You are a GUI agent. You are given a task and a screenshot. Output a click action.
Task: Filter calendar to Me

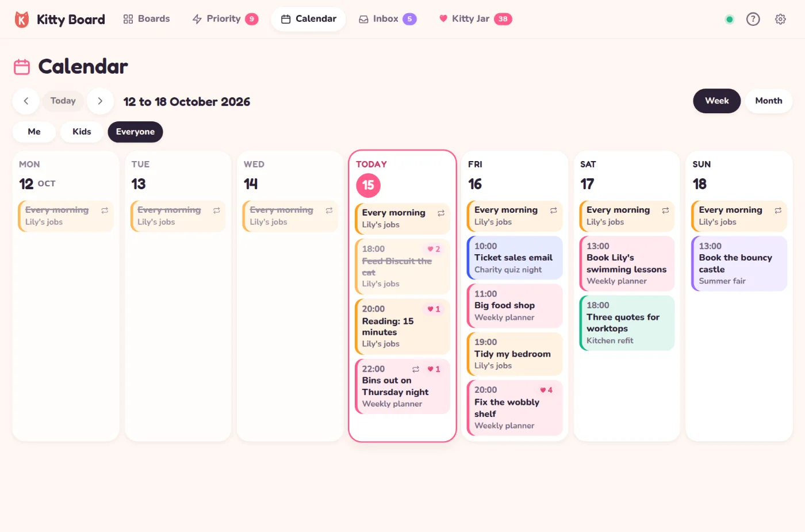(x=34, y=132)
